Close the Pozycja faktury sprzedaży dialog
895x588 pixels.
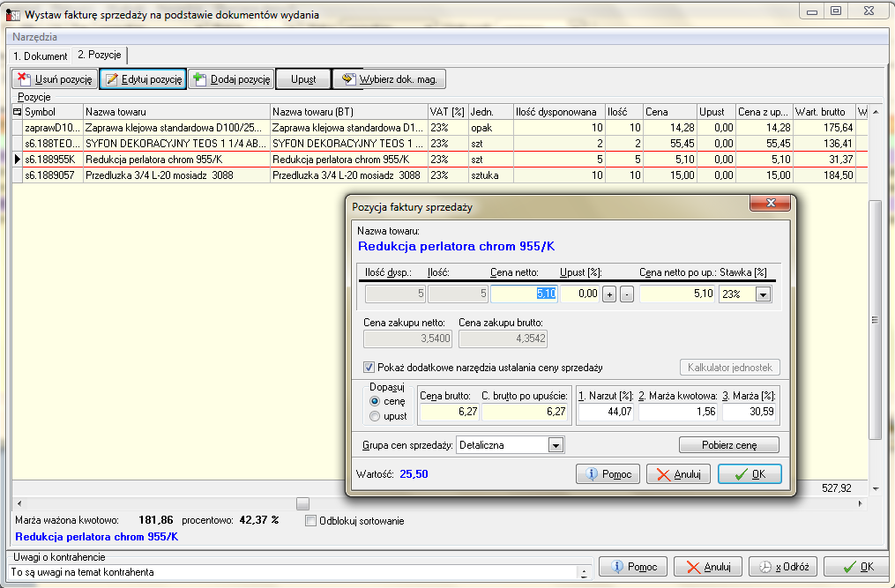[770, 203]
